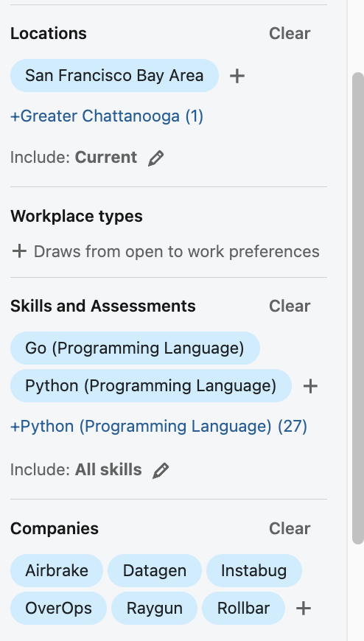
Task: Select the Instabug company chip
Action: tap(254, 571)
